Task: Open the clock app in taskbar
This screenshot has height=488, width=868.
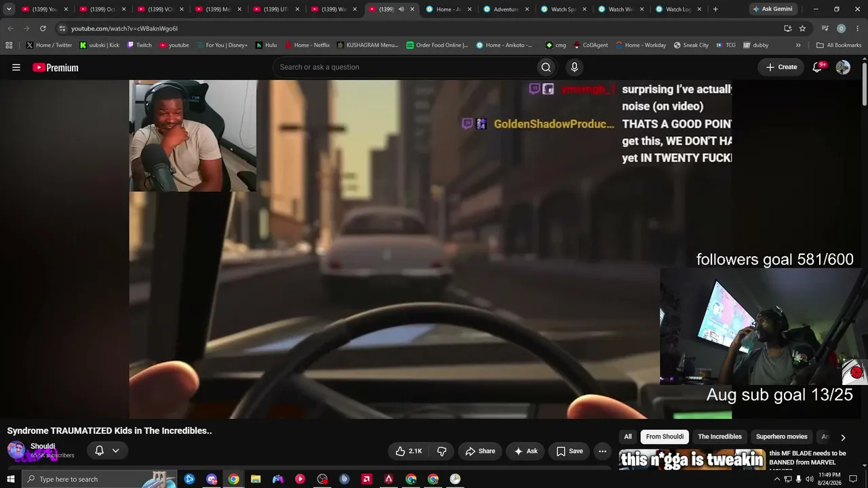Action: pyautogui.click(x=455, y=479)
